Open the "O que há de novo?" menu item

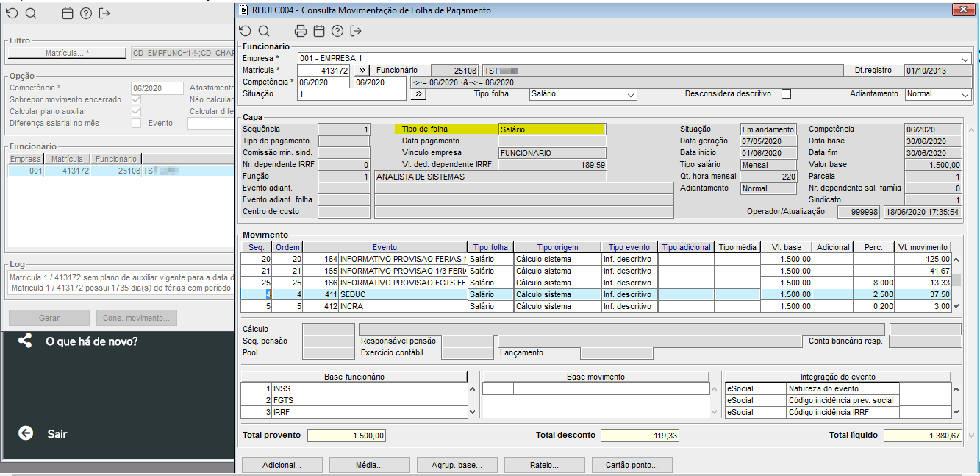pyautogui.click(x=91, y=341)
